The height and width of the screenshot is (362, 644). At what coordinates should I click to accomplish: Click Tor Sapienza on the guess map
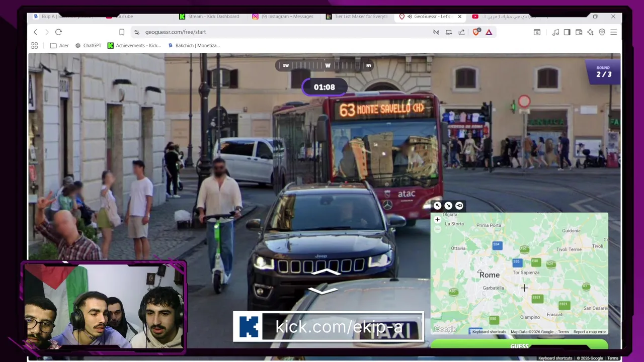(526, 273)
